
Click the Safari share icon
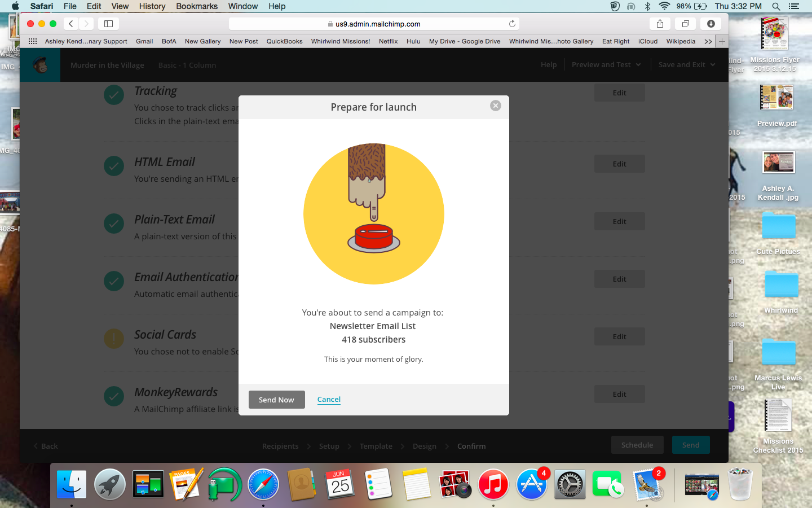tap(660, 24)
